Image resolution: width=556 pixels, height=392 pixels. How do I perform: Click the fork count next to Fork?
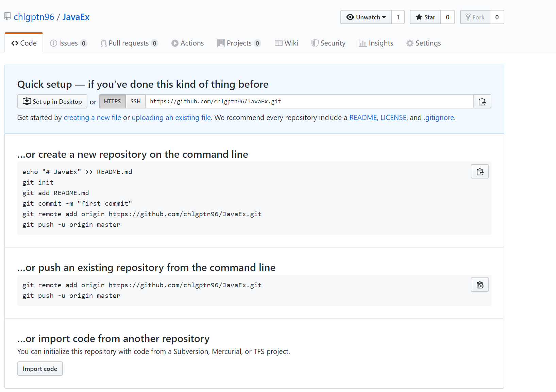click(497, 17)
